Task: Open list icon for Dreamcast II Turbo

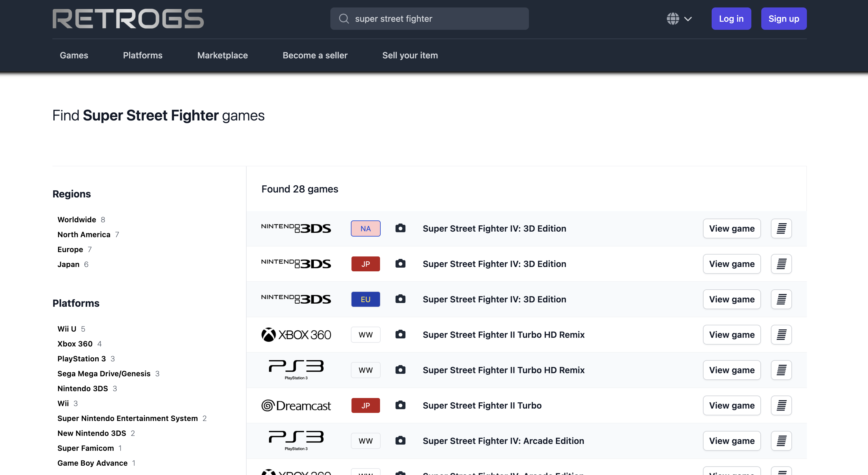Action: [x=781, y=405]
